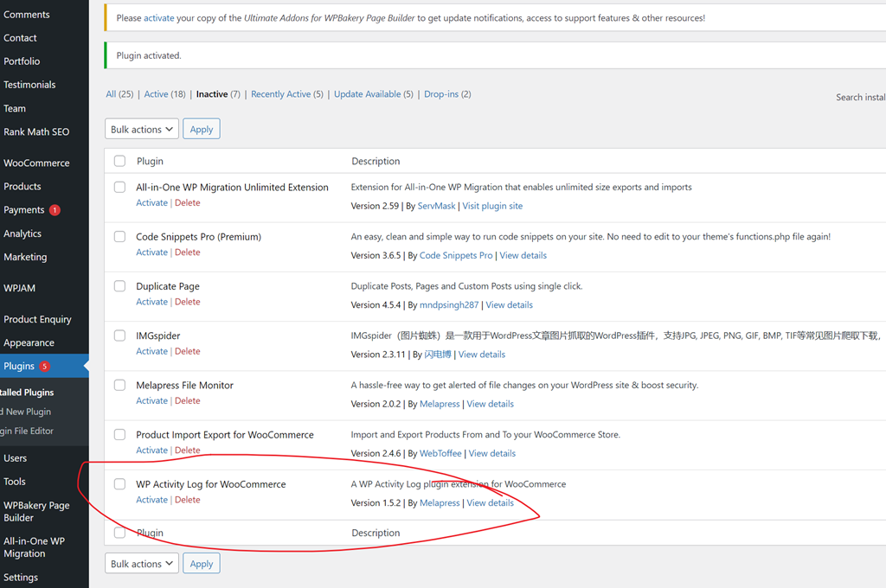View details for WP Activity Log 1.5.2
The image size is (886, 588).
[x=491, y=502]
